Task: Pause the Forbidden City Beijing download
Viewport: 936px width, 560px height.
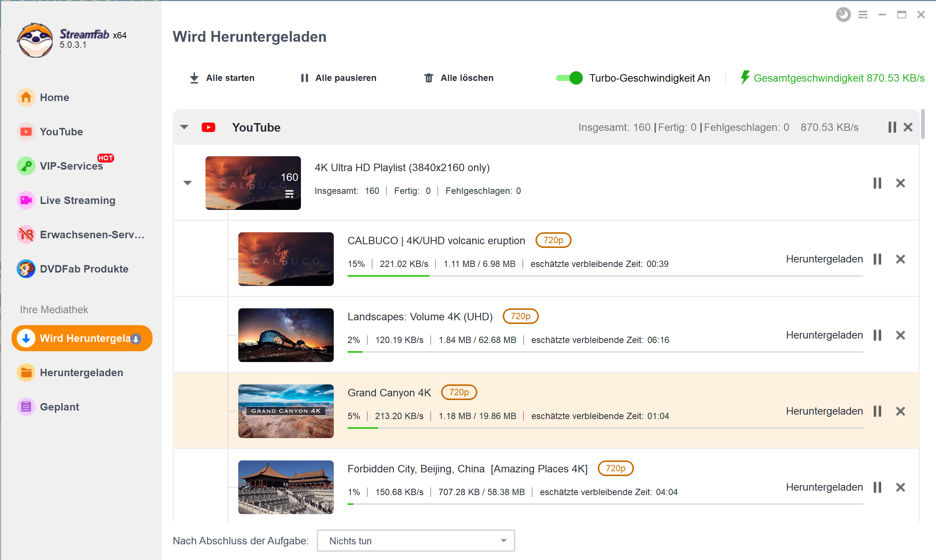Action: (877, 487)
